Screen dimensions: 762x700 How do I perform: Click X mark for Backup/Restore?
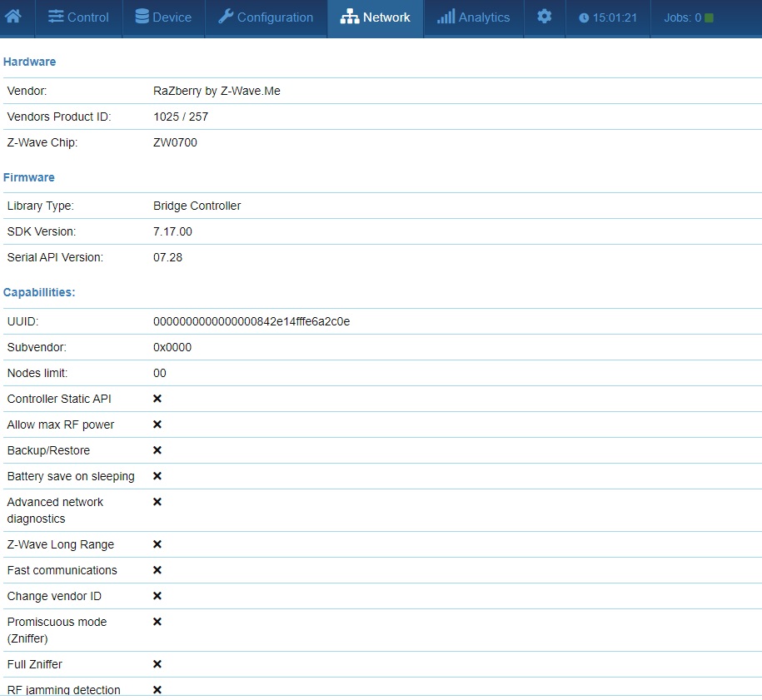pyautogui.click(x=157, y=450)
